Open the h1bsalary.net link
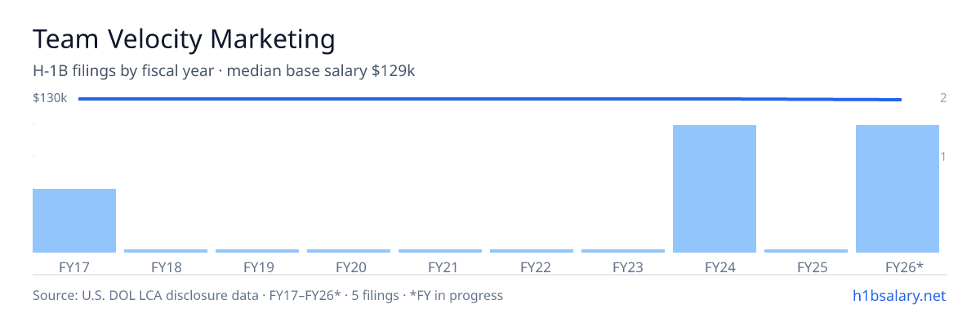The width and height of the screenshot is (980, 327). click(898, 295)
